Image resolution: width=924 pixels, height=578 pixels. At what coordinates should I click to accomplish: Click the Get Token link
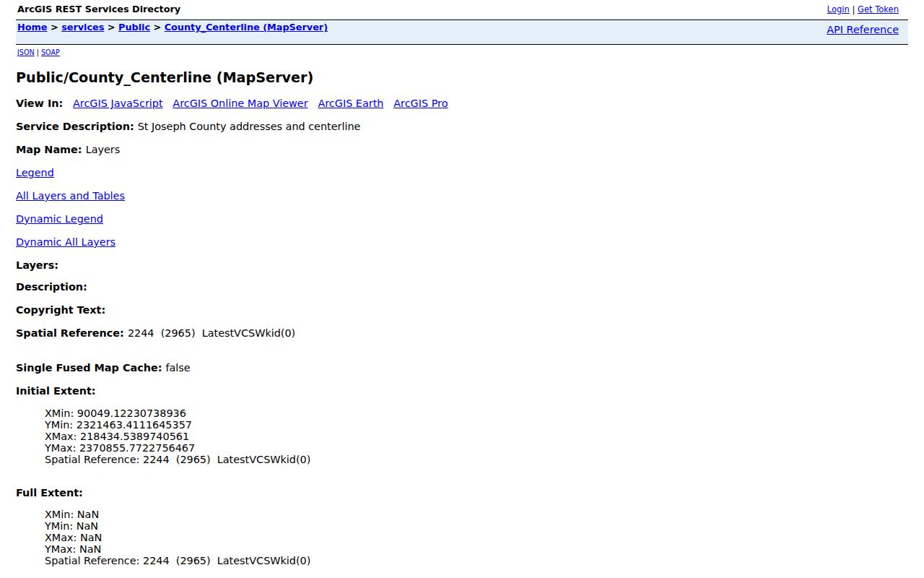(x=878, y=9)
